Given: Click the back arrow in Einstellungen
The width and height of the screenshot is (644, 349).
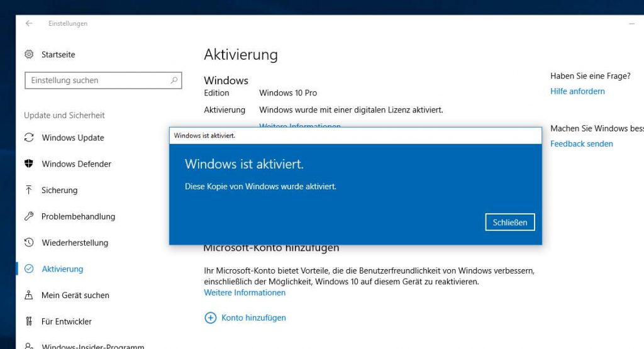Looking at the screenshot, I should pos(29,23).
